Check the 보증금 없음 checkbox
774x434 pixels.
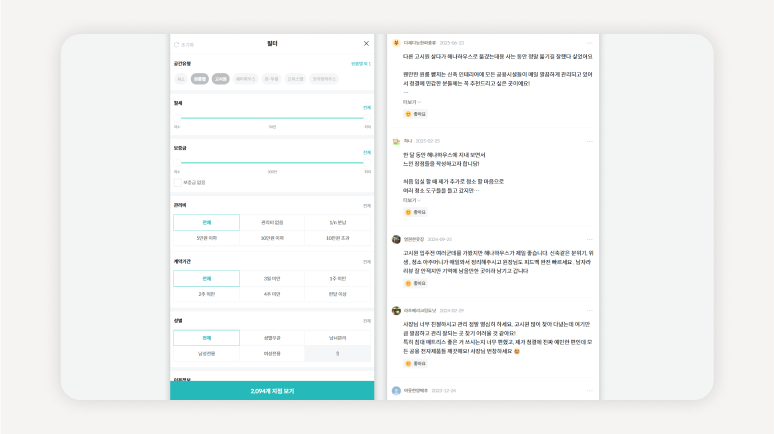pos(178,182)
